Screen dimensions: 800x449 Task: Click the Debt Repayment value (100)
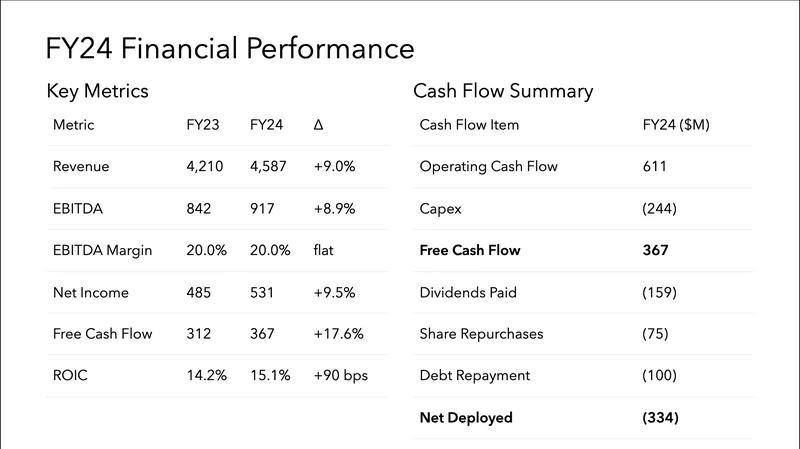pos(660,375)
